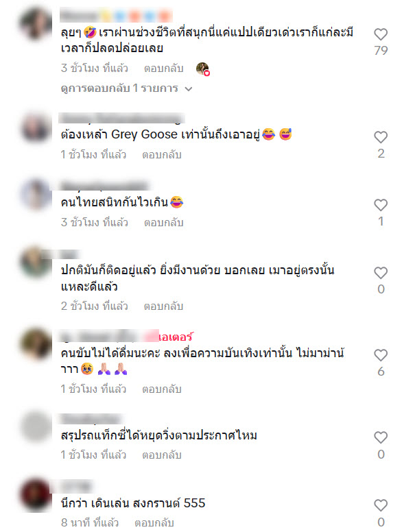The width and height of the screenshot is (415, 532).
Task: Open the creator's avatar beside 'คนขับไม่ได้ดื่ม'
Action: (x=35, y=343)
